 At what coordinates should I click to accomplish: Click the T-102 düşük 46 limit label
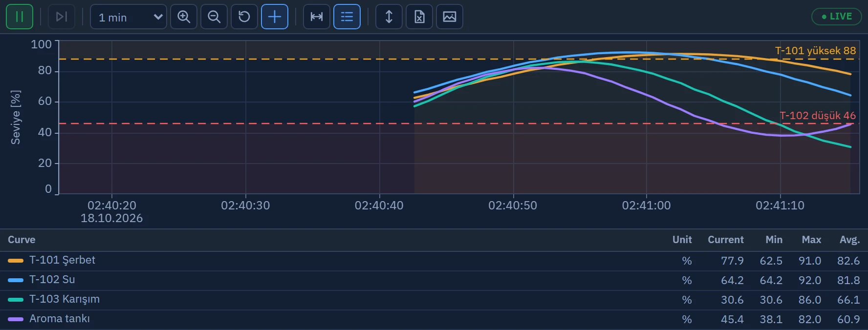[818, 116]
